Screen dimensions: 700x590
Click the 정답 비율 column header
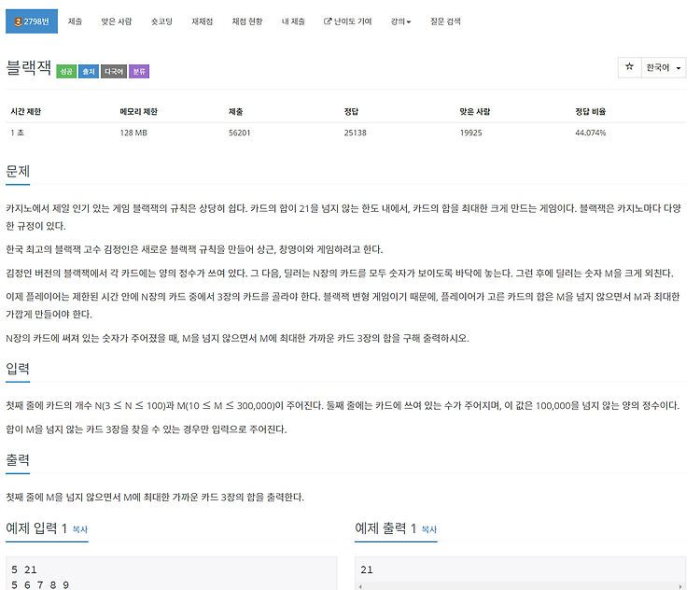coord(590,112)
